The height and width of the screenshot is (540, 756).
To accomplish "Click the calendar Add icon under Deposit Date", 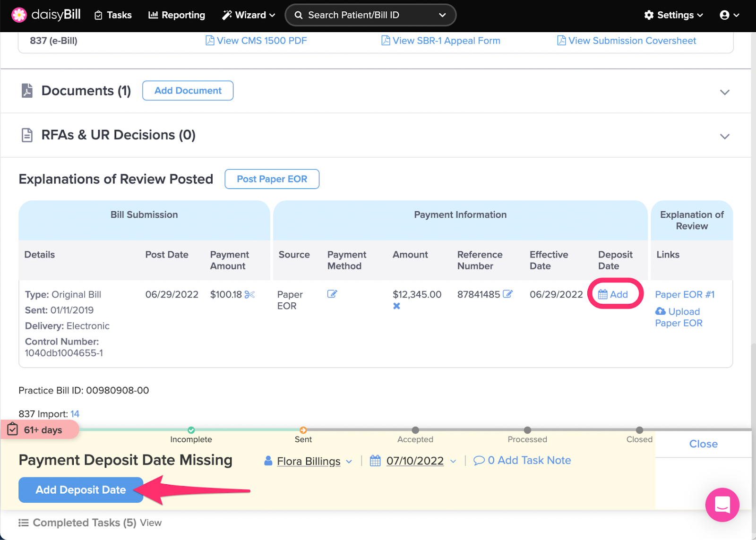I will click(602, 294).
